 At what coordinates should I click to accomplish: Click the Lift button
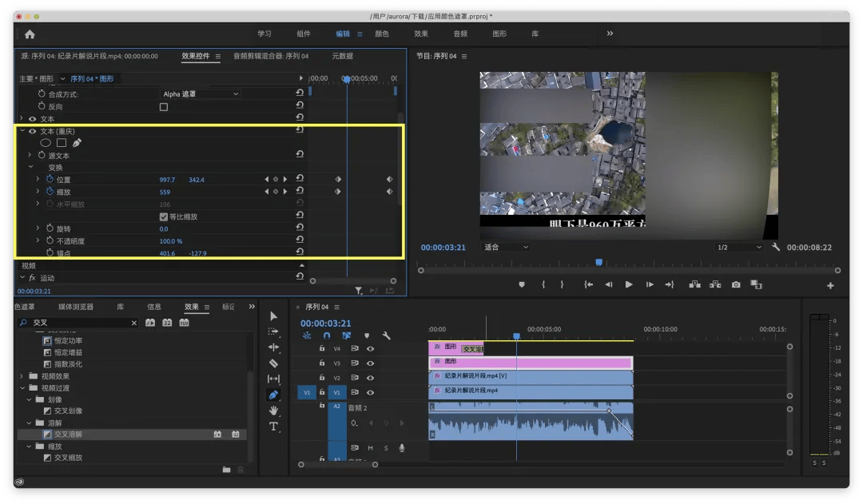pos(695,284)
